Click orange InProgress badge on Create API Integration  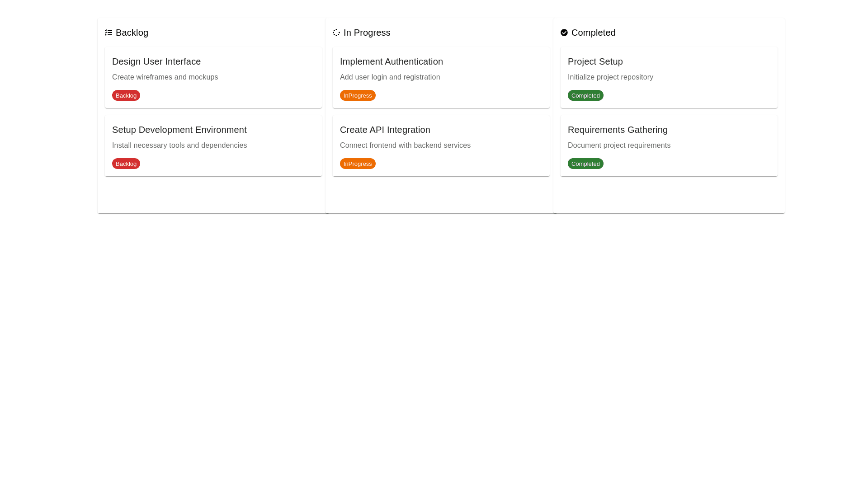click(x=358, y=164)
